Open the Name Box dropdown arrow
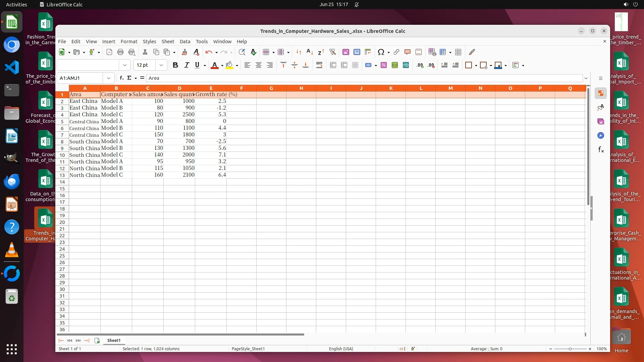 click(x=109, y=78)
